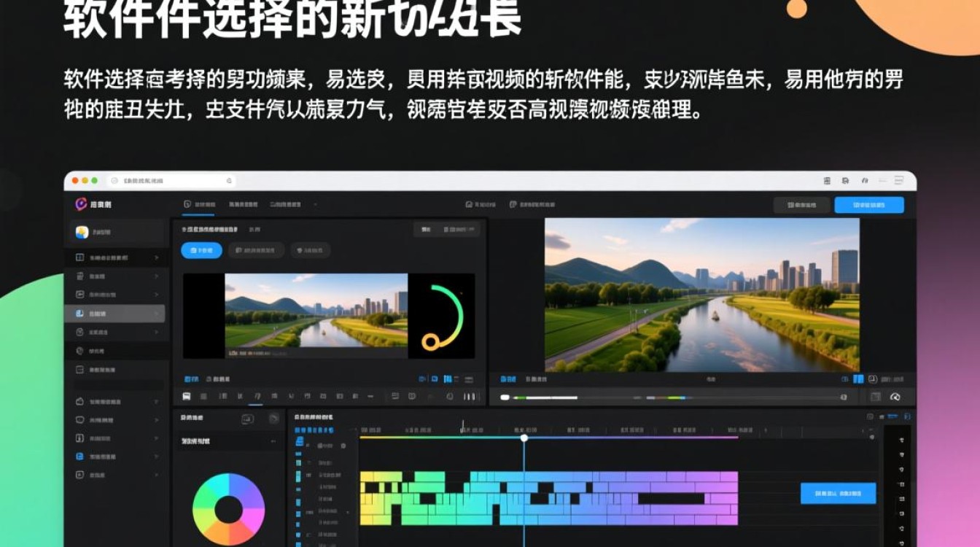Open the small chevron after the header tabs

315,205
